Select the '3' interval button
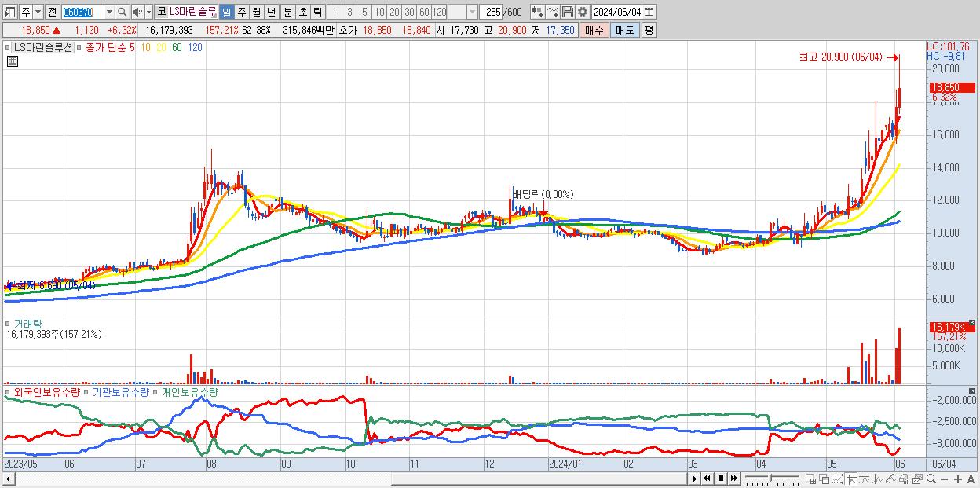 pyautogui.click(x=349, y=12)
